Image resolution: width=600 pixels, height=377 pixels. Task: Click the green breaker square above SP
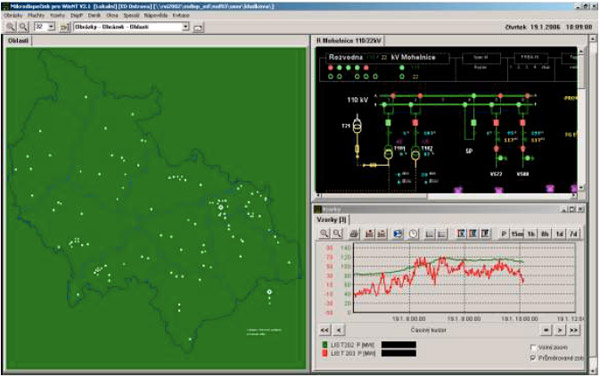pos(474,122)
